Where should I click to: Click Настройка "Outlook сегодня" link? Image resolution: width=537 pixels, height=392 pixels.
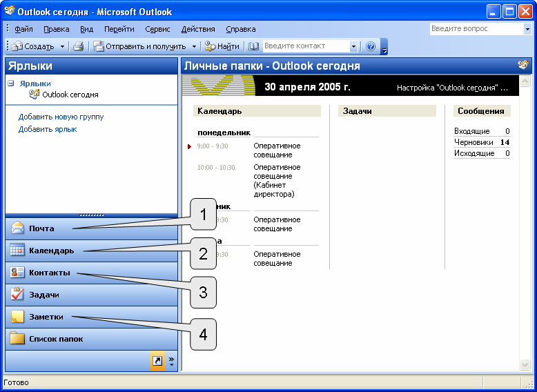[452, 88]
